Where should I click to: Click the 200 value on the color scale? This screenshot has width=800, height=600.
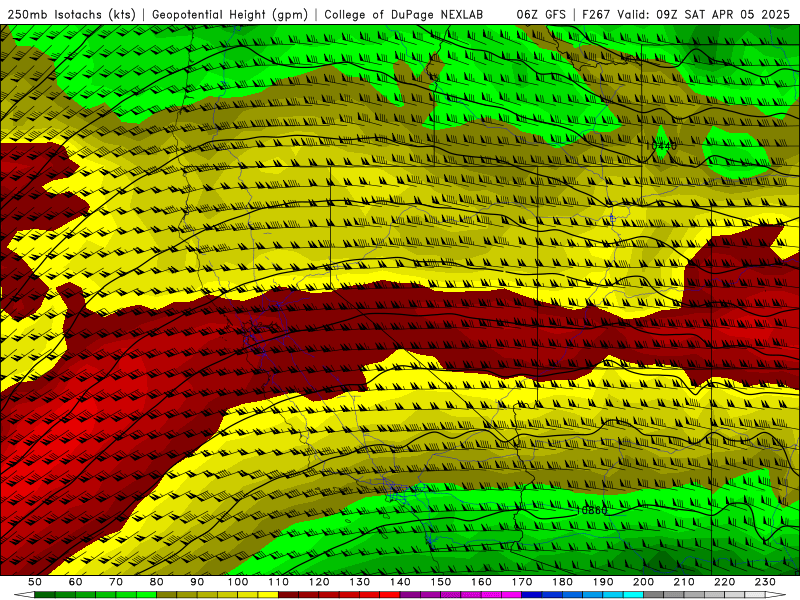click(x=644, y=582)
